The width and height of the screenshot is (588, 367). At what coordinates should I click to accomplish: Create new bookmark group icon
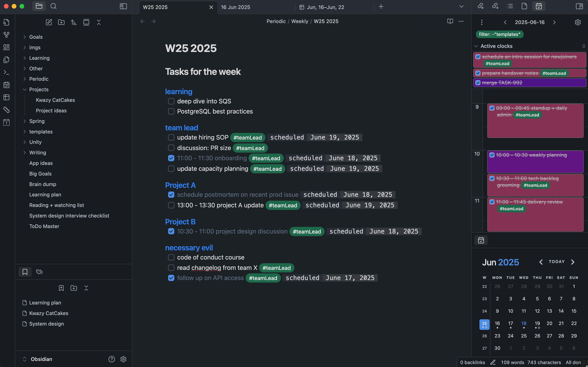click(74, 288)
